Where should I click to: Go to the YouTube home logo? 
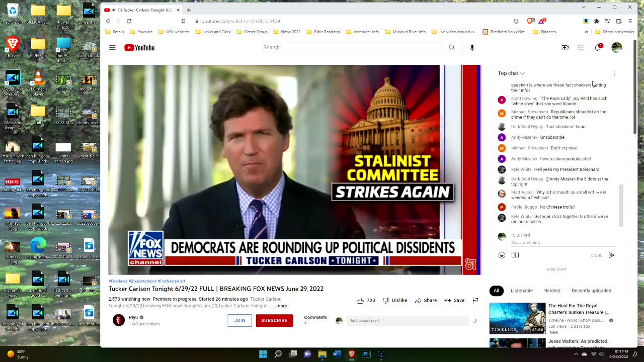[139, 47]
